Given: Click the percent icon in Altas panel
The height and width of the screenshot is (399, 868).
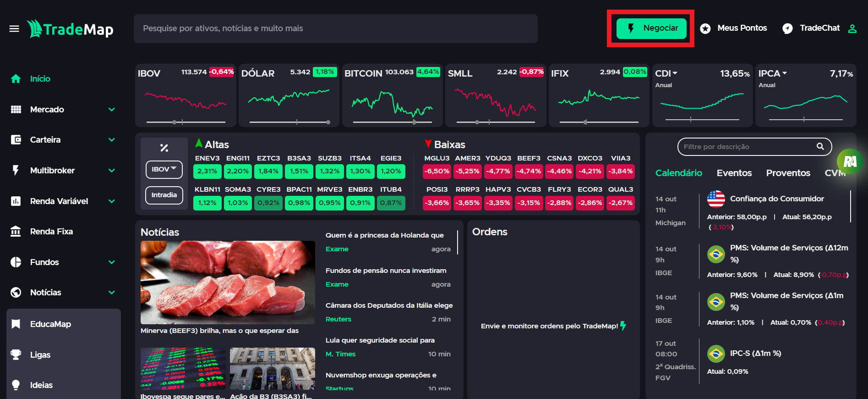Looking at the screenshot, I should click(164, 148).
